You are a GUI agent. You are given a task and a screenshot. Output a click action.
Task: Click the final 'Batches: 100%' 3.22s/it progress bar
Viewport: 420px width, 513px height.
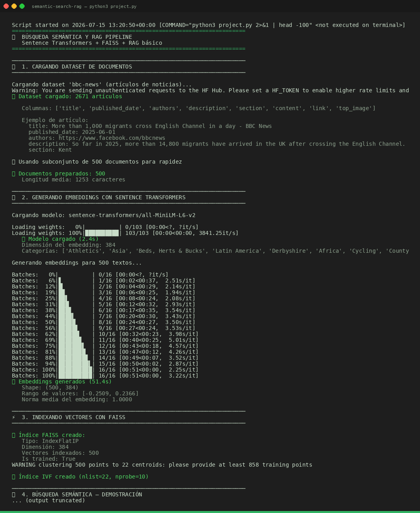click(75, 376)
